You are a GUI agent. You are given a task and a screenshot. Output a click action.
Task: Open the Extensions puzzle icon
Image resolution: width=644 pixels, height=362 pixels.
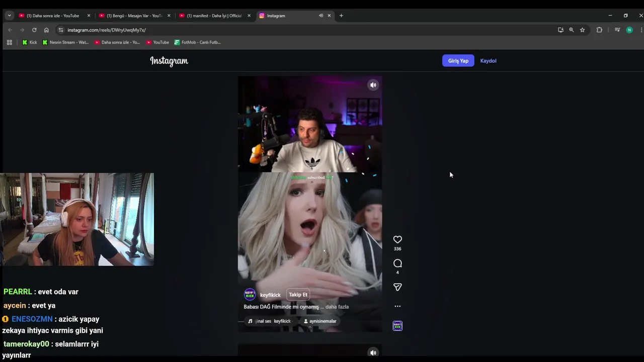599,30
